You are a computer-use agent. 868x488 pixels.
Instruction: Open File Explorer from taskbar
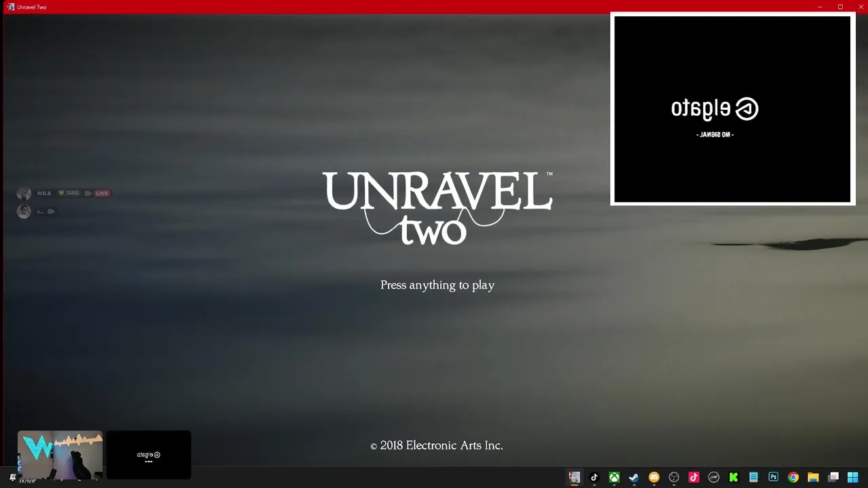click(813, 477)
